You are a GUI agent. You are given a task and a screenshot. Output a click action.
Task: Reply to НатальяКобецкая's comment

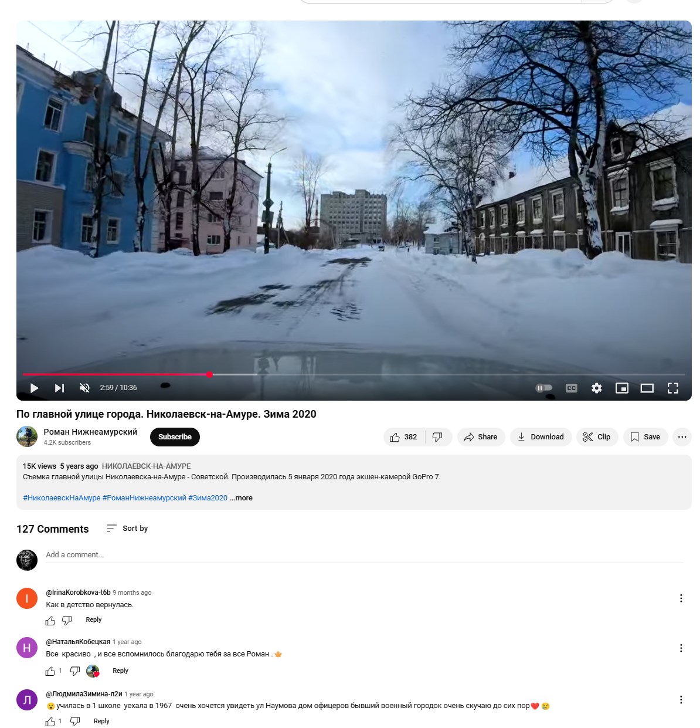(120, 671)
